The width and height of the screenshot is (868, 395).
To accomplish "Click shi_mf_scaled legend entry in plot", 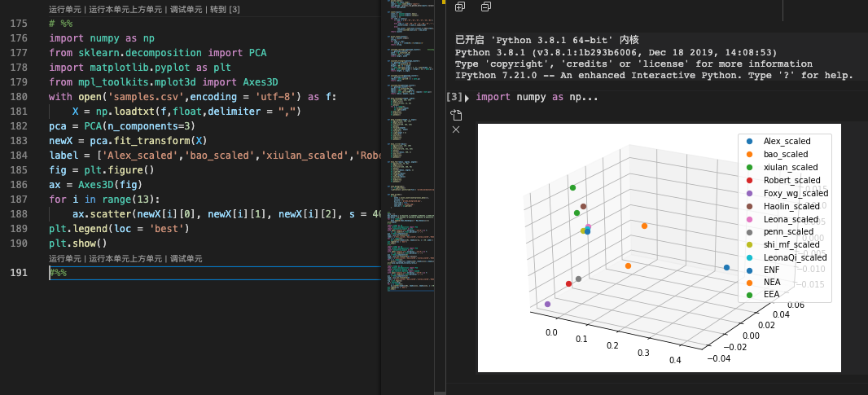I will point(791,244).
